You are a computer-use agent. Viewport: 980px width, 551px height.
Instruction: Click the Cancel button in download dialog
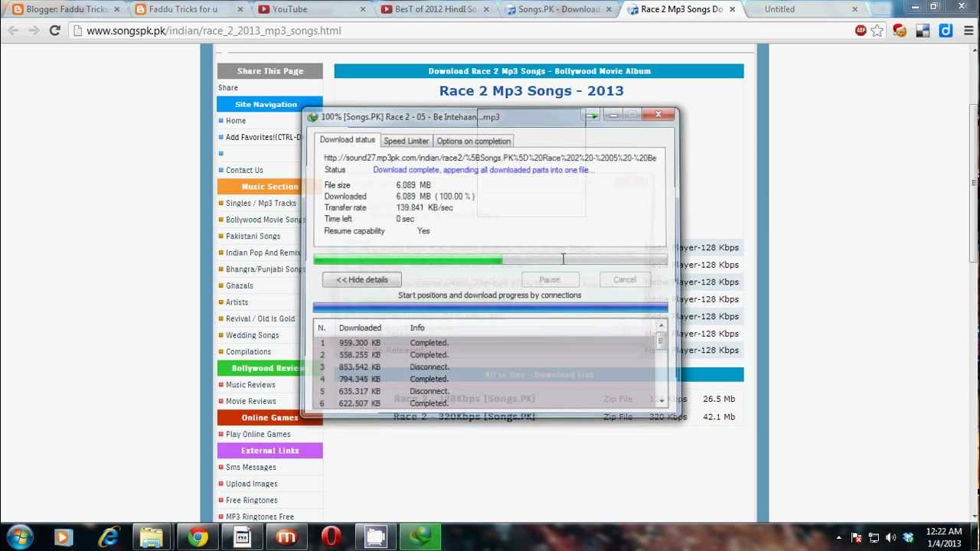click(625, 279)
